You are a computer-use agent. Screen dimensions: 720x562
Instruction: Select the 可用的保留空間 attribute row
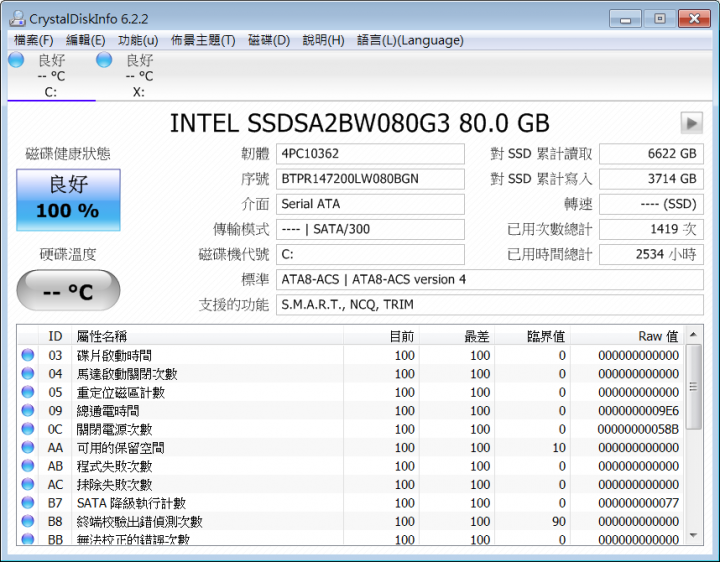[x=351, y=448]
